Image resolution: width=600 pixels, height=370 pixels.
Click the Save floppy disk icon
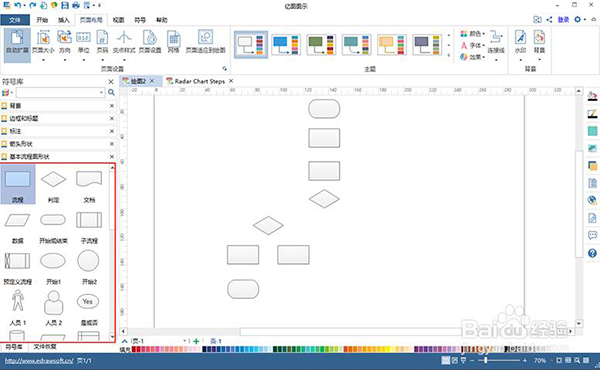(x=65, y=5)
